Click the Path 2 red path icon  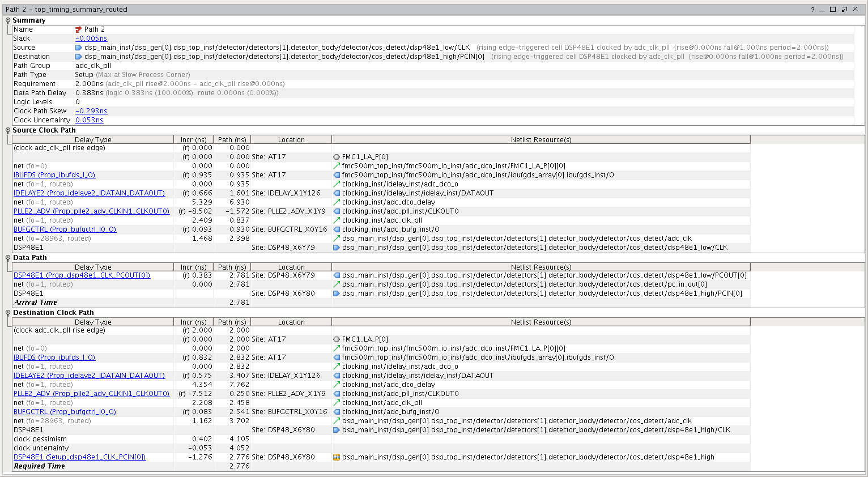pyautogui.click(x=79, y=29)
